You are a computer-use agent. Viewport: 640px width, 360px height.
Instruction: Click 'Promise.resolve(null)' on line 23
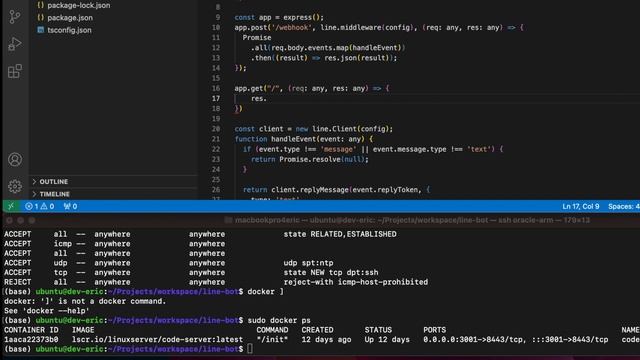tap(323, 159)
